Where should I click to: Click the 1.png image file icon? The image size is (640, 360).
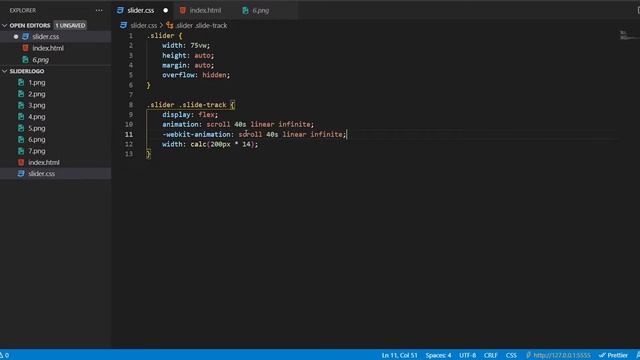[x=21, y=82]
